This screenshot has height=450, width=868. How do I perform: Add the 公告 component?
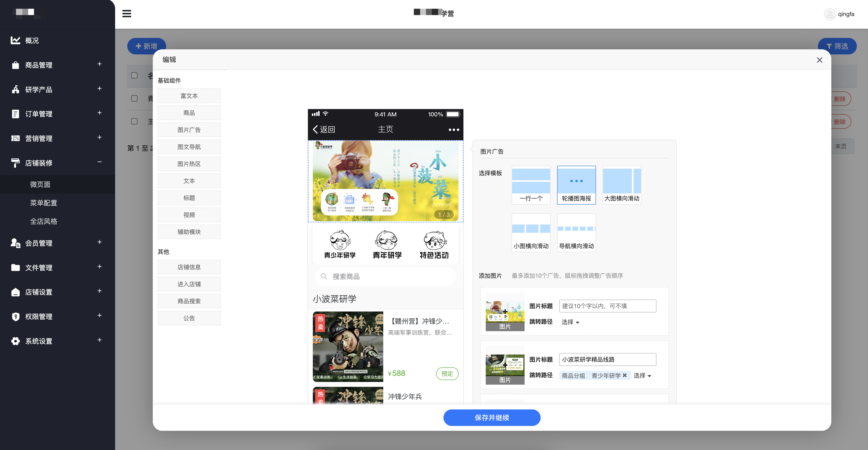189,318
